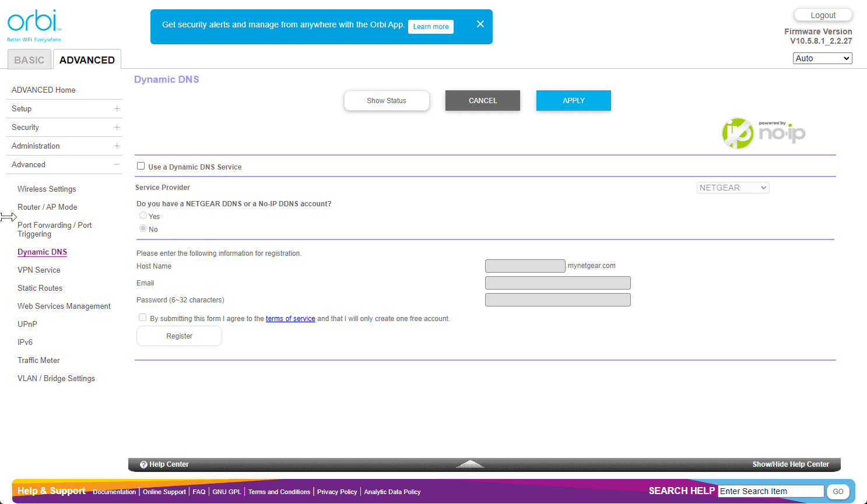Expand the Administration section plus icon
This screenshot has width=867, height=504.
pos(117,146)
